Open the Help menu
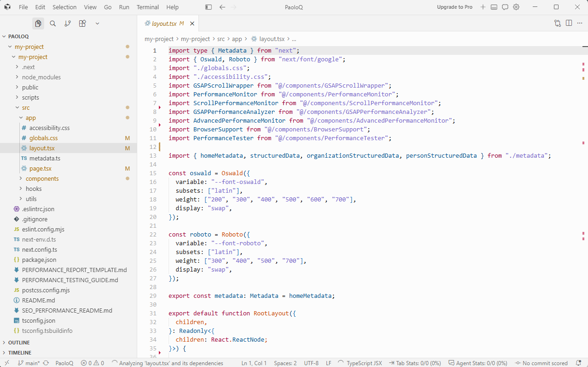This screenshot has width=588, height=367. [x=172, y=7]
